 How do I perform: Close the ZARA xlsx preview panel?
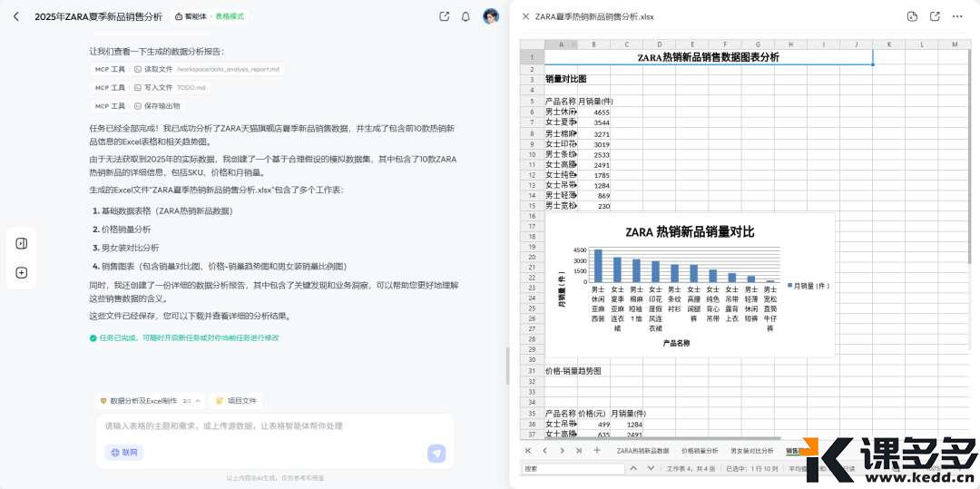click(525, 17)
